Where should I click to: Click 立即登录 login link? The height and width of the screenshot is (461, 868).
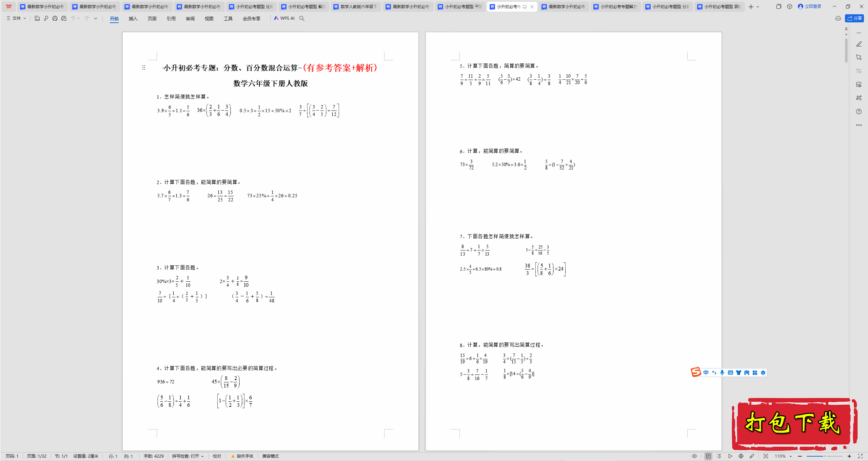(x=810, y=6)
